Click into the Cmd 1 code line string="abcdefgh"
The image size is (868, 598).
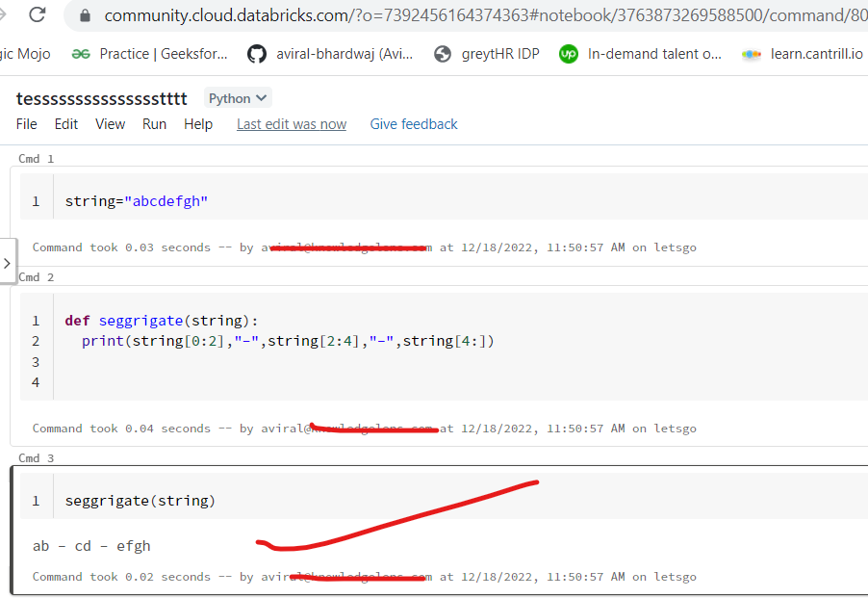coord(137,201)
